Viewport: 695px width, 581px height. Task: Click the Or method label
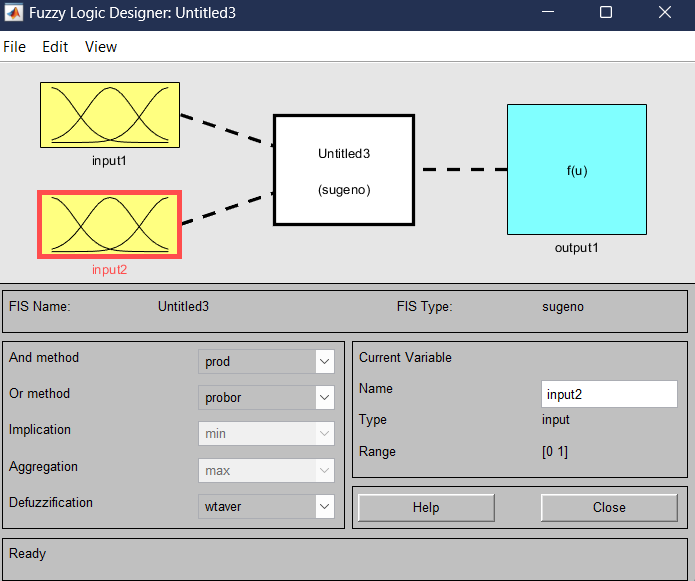click(x=39, y=393)
